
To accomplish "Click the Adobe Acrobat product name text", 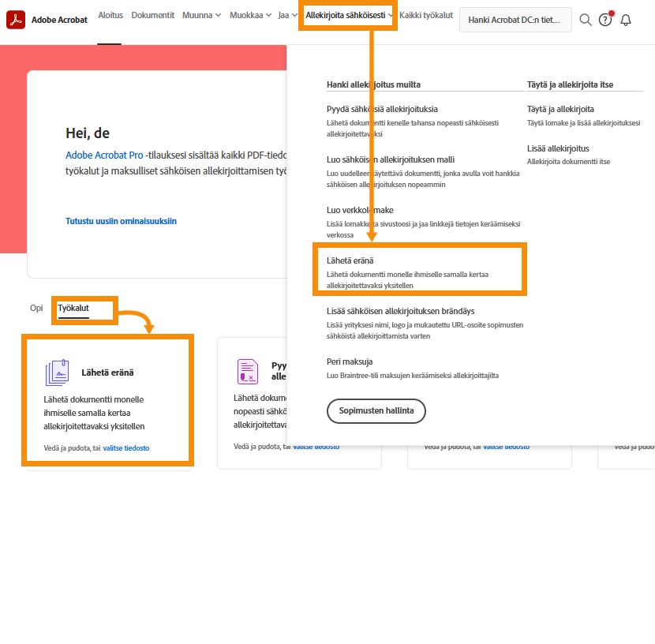I will point(59,20).
